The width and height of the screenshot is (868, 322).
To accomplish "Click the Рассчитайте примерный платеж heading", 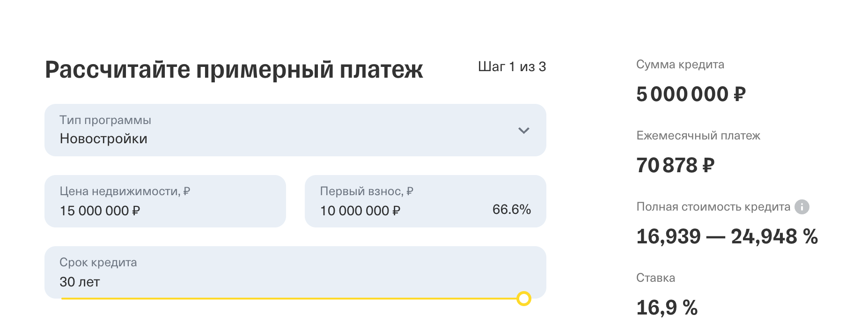I will [x=234, y=70].
